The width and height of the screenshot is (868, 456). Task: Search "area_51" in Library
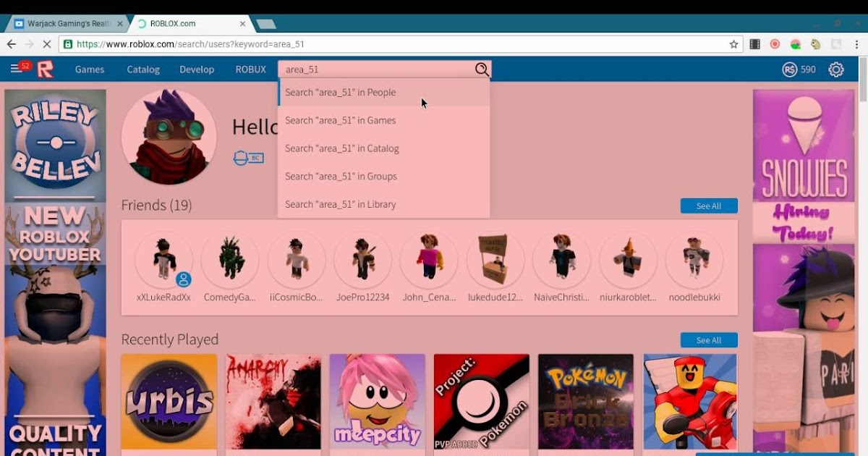pyautogui.click(x=384, y=204)
